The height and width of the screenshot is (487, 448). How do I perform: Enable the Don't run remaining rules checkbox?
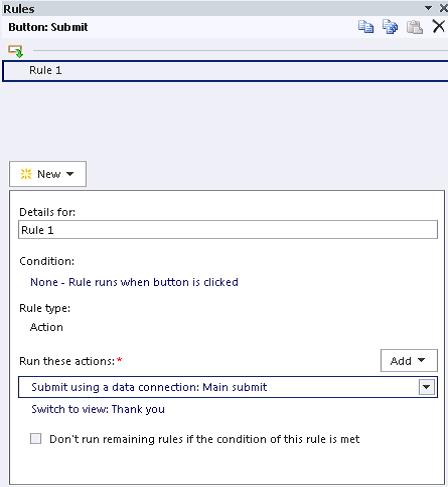(36, 438)
